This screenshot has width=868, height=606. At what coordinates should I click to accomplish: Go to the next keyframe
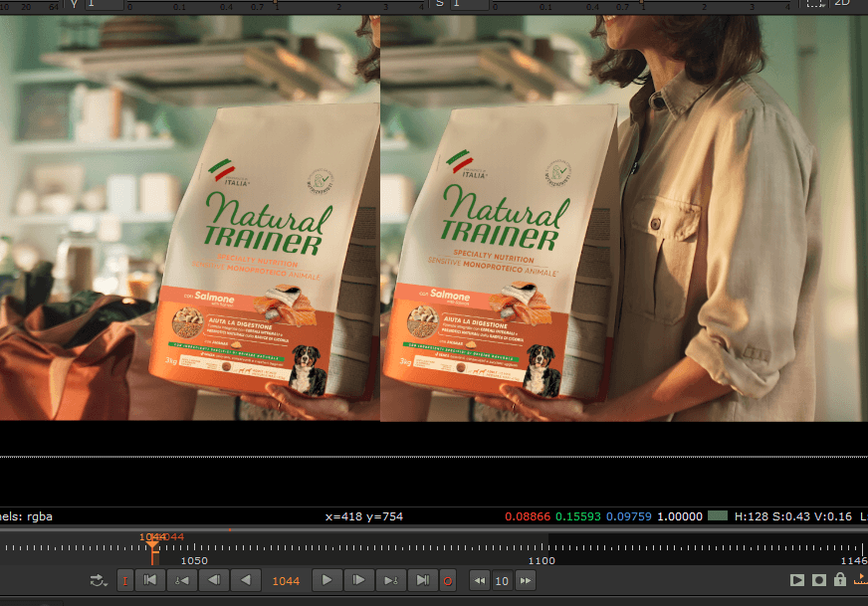coord(391,580)
